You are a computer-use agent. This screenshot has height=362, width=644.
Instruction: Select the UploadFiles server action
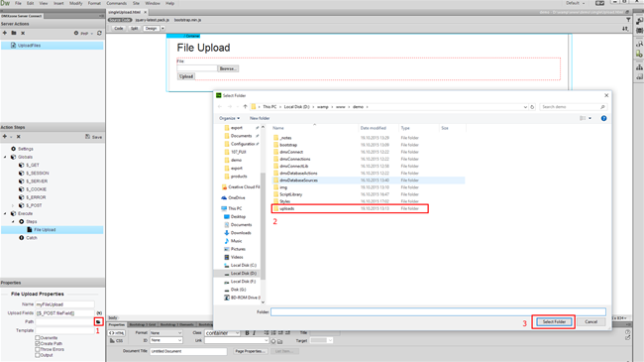52,46
